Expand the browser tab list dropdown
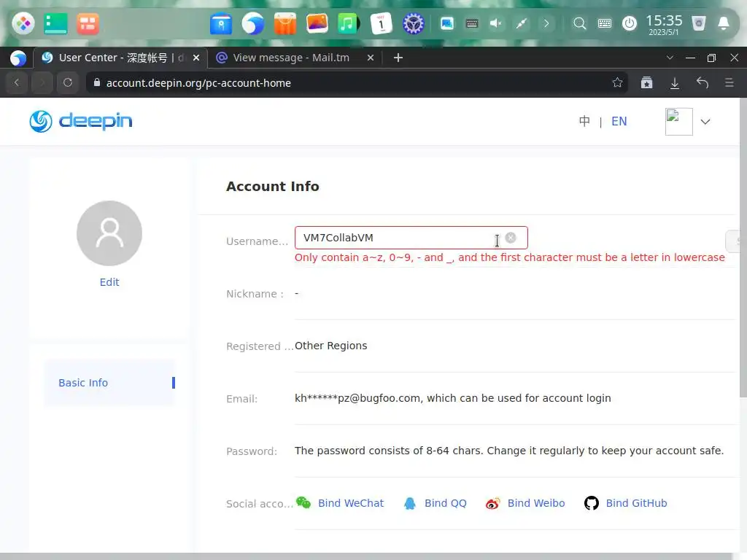Viewport: 747px width, 560px height. click(x=670, y=58)
